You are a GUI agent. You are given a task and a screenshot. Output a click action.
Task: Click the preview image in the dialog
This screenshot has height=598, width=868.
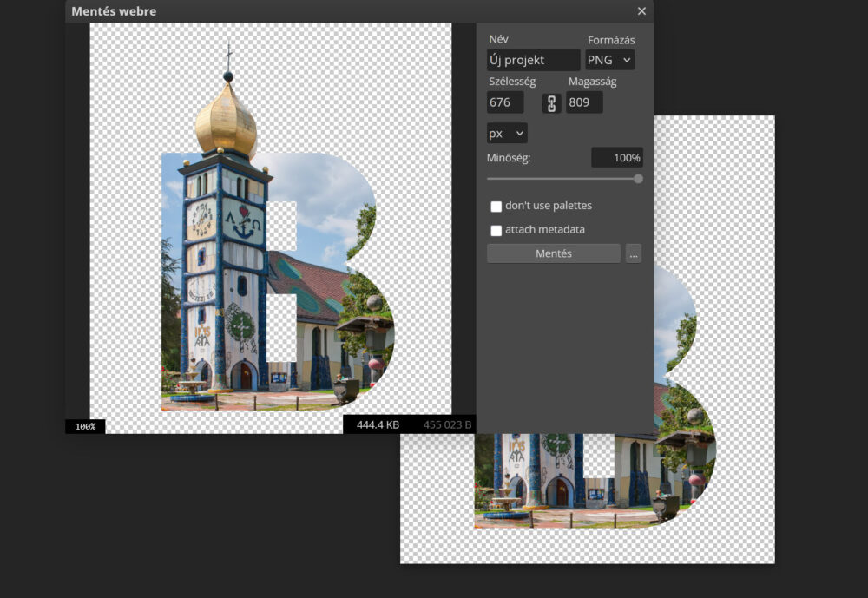tap(271, 228)
